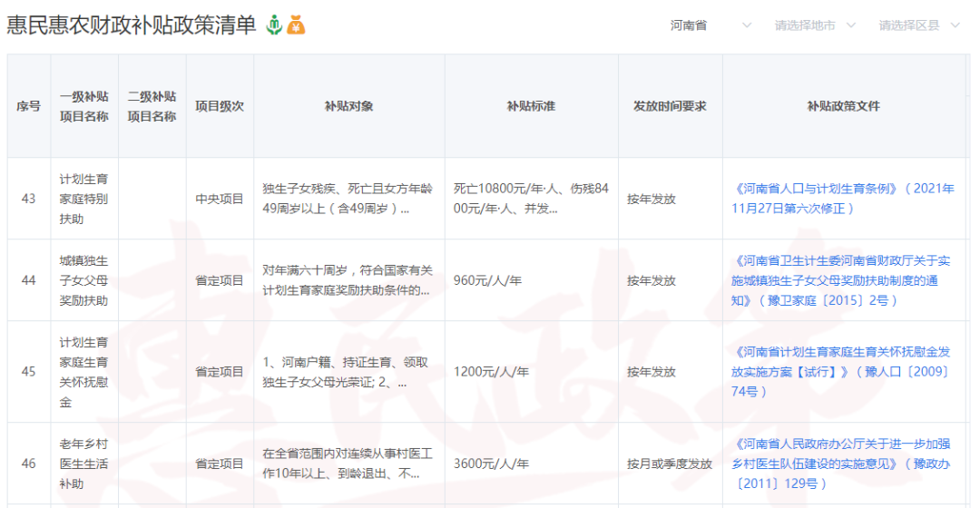This screenshot has height=508, width=980.
Task: Click the 补贴对象 column header
Action: 348,106
